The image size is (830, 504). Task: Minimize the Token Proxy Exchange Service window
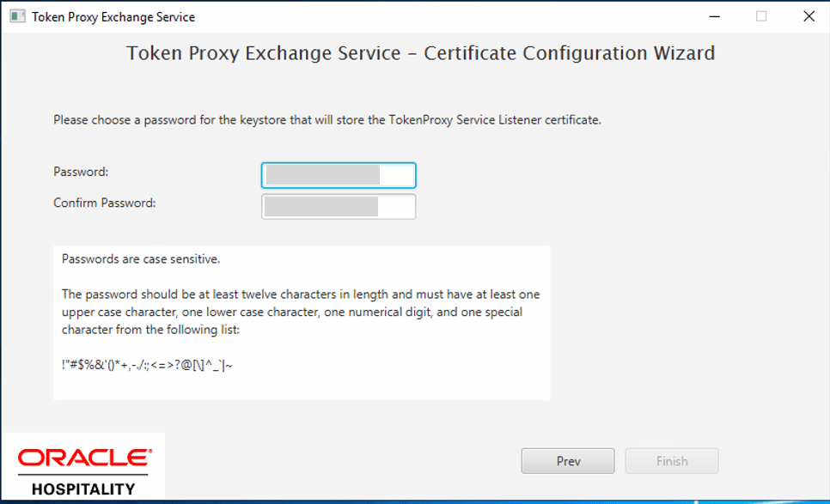click(x=715, y=16)
